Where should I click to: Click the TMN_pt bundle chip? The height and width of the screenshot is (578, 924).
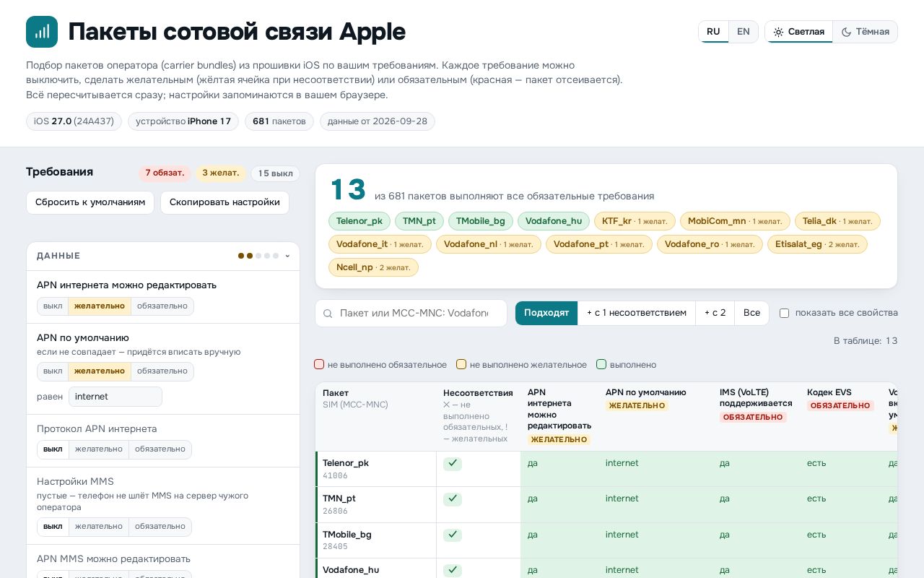[419, 221]
